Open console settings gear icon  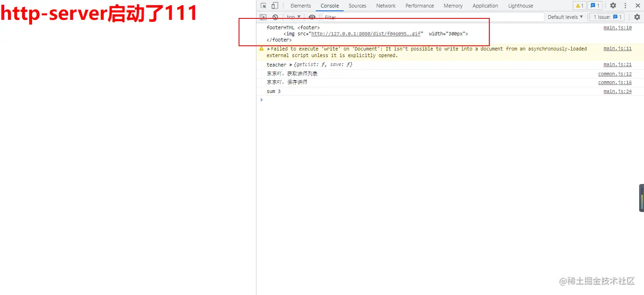click(637, 17)
